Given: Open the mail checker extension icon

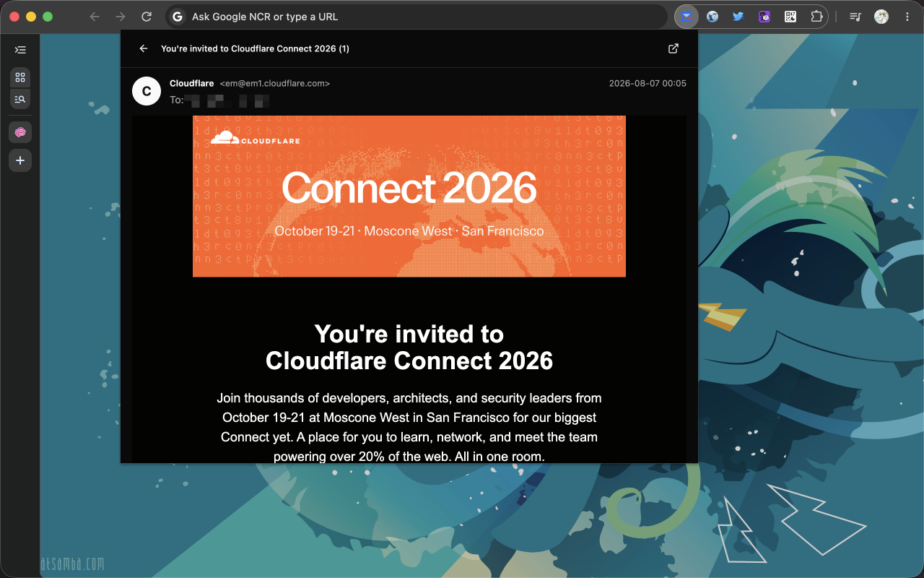Looking at the screenshot, I should click(x=687, y=17).
